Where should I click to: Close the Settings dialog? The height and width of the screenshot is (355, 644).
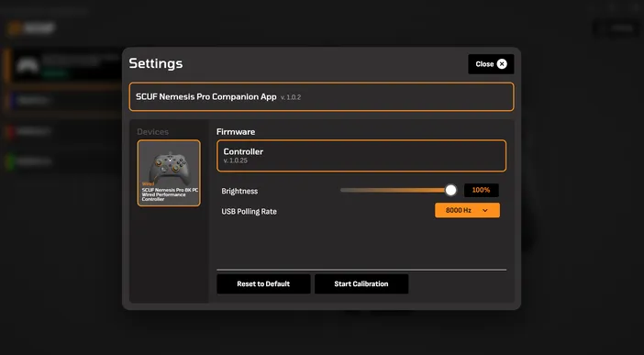(x=491, y=64)
